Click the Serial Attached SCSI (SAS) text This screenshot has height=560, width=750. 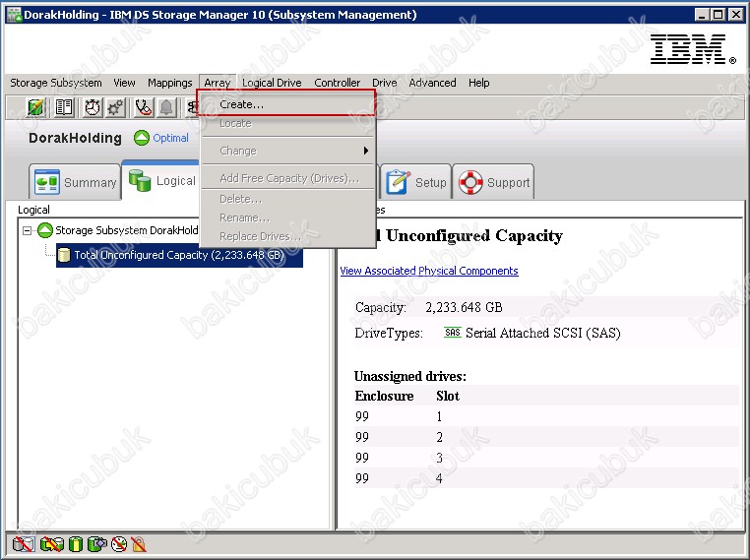tap(543, 333)
